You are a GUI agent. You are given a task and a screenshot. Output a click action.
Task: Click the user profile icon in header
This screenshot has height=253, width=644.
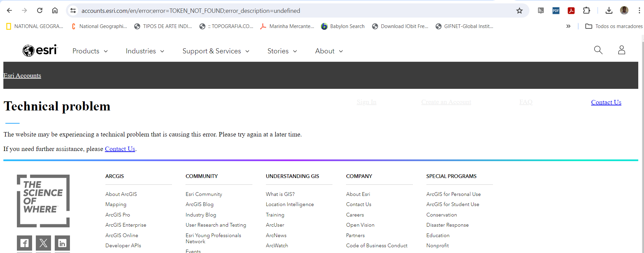(621, 50)
